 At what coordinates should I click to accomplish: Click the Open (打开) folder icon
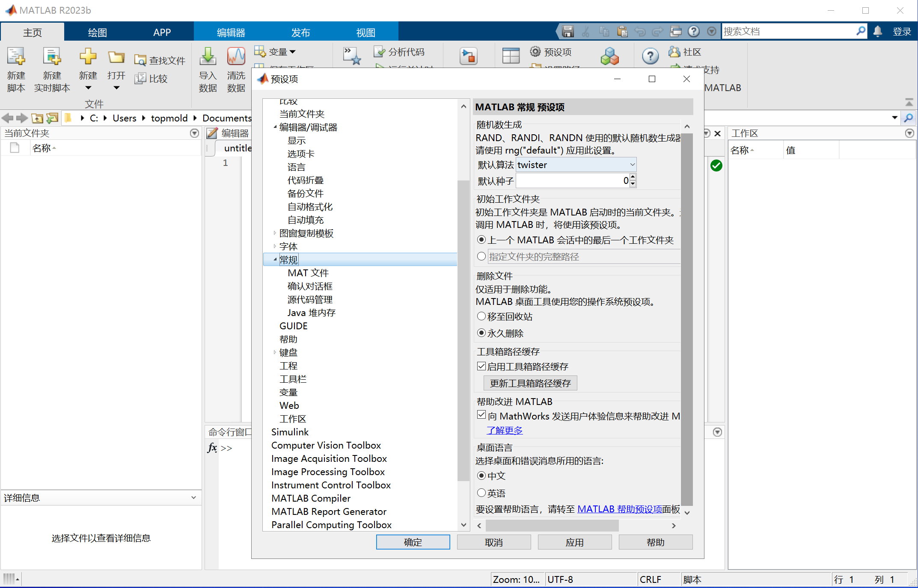[x=116, y=57]
